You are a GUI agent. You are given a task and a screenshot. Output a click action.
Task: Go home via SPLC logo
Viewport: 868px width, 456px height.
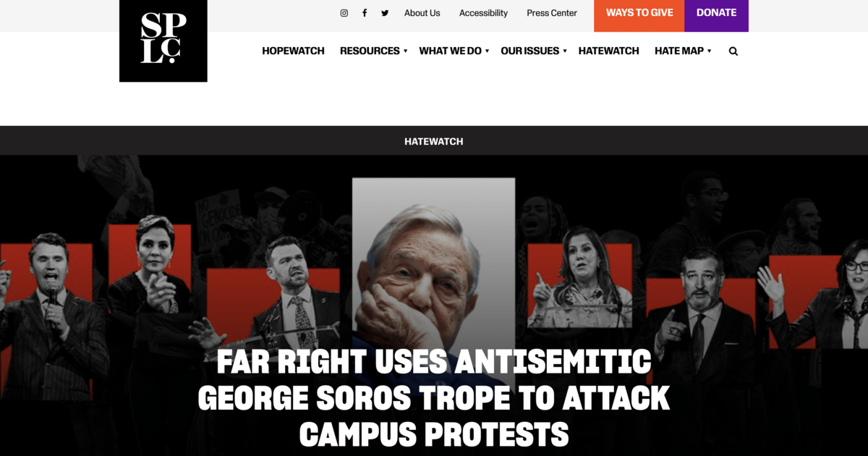point(163,41)
